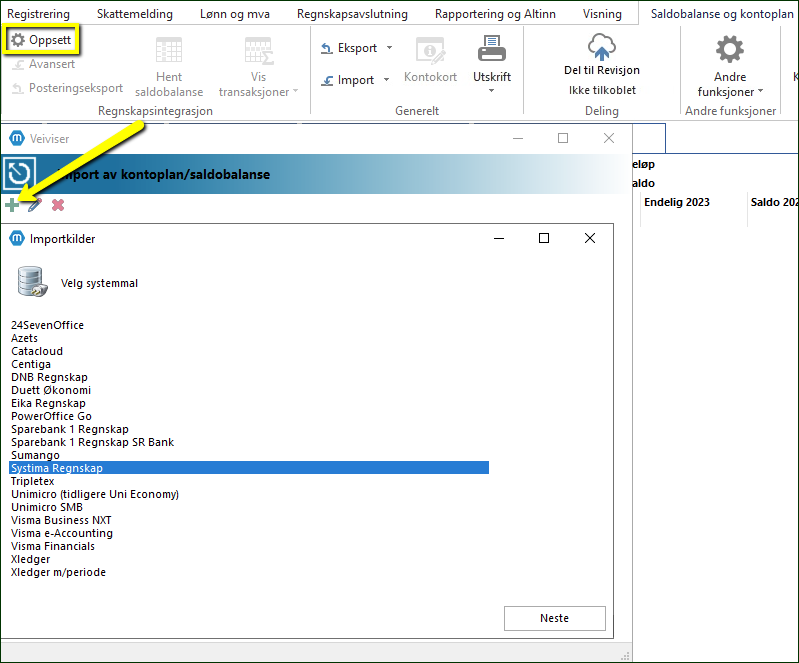The height and width of the screenshot is (663, 799).
Task: Click the Utskrift printer icon
Action: click(x=492, y=49)
